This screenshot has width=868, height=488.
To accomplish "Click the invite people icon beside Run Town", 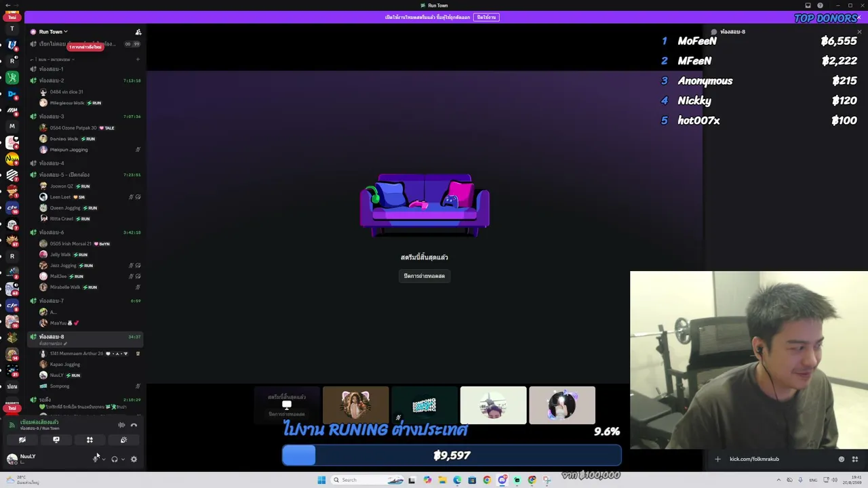I will [138, 32].
